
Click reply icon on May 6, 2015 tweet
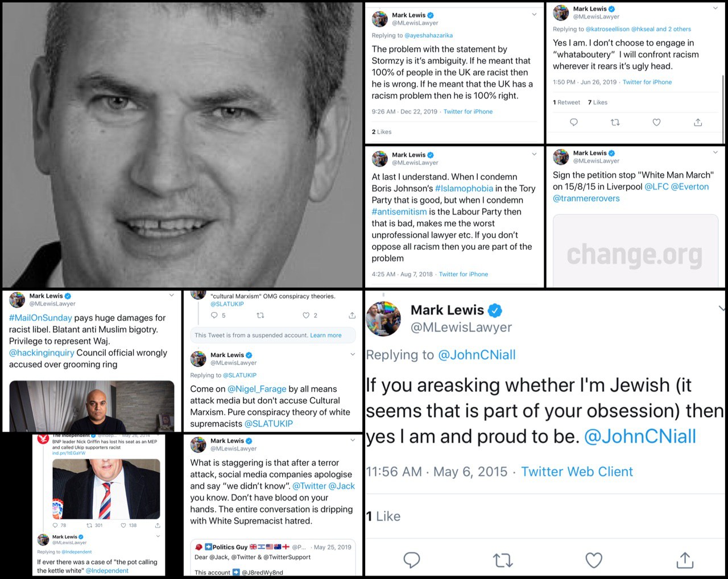[411, 560]
